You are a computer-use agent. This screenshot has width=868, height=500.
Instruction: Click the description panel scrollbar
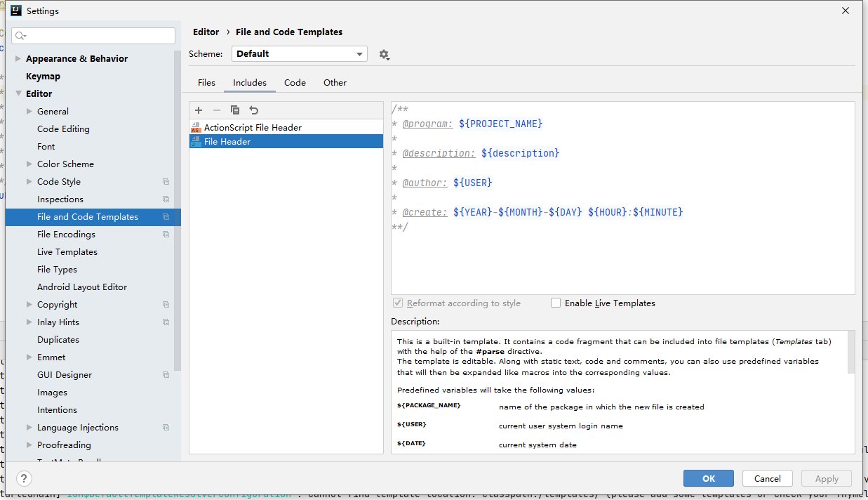click(x=851, y=352)
